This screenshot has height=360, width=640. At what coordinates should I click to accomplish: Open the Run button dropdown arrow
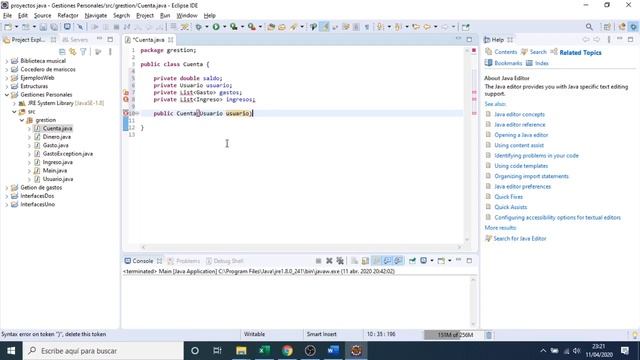(x=224, y=27)
